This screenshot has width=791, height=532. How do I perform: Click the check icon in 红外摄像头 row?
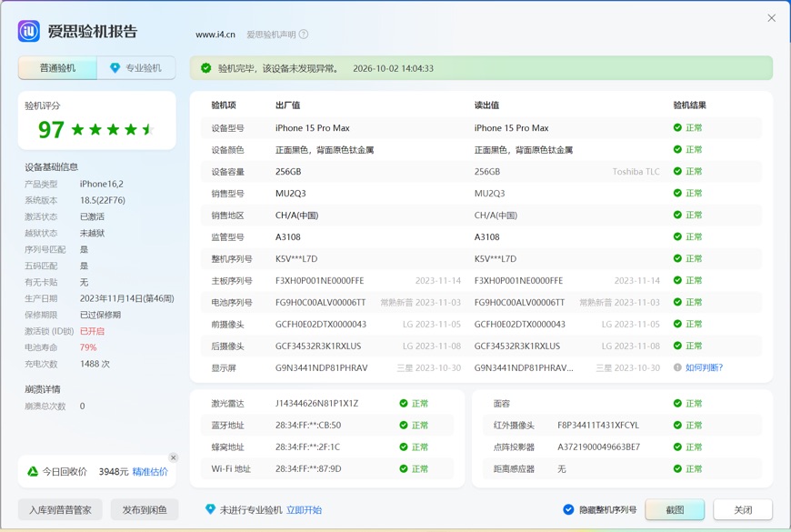[x=677, y=425]
